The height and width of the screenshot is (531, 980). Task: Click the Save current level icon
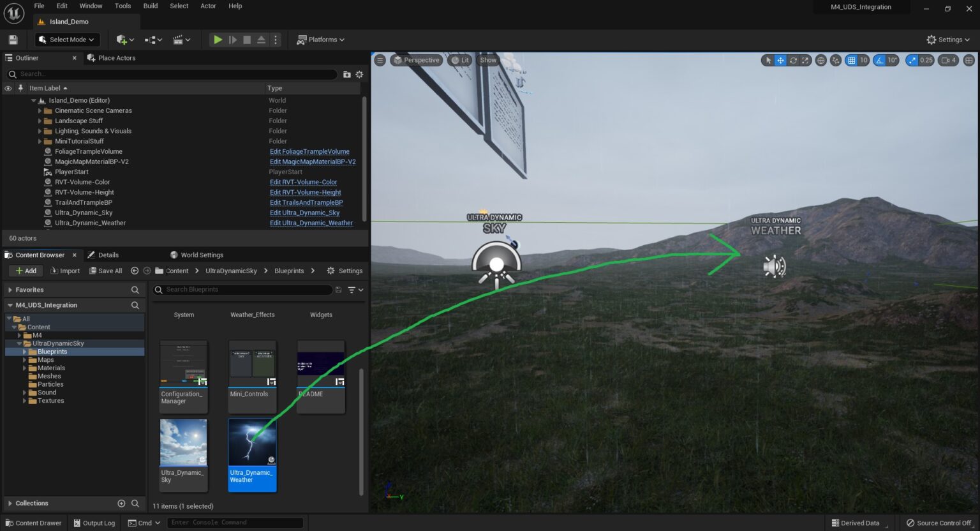coord(12,40)
